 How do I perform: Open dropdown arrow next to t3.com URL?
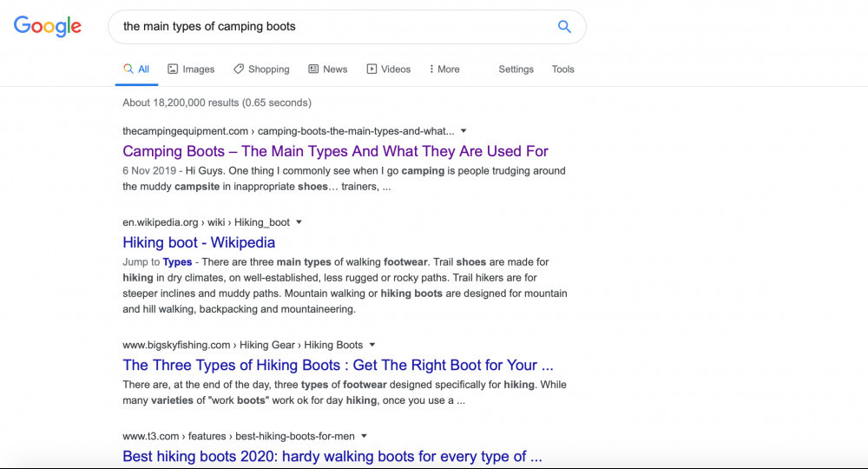point(365,436)
